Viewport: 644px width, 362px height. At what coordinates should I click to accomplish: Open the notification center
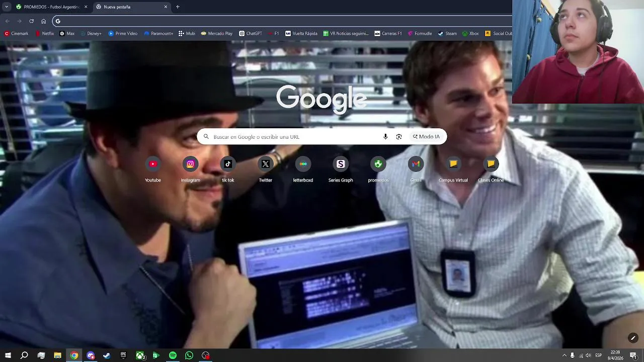tap(633, 355)
